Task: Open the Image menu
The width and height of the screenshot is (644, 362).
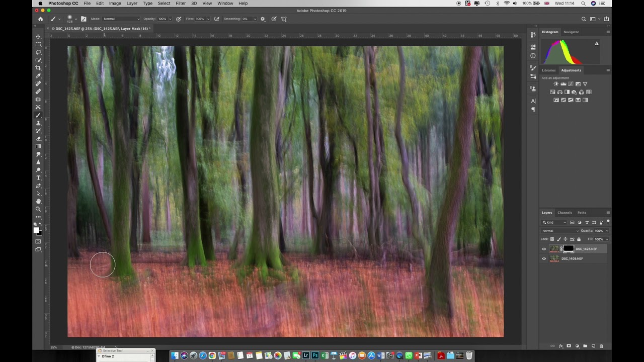Action: (x=115, y=4)
